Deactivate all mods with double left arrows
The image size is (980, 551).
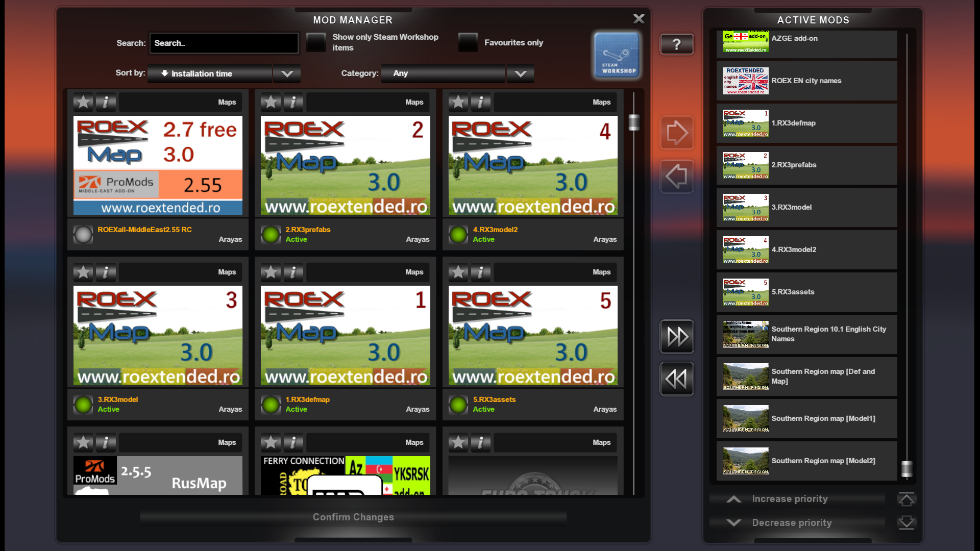[676, 379]
